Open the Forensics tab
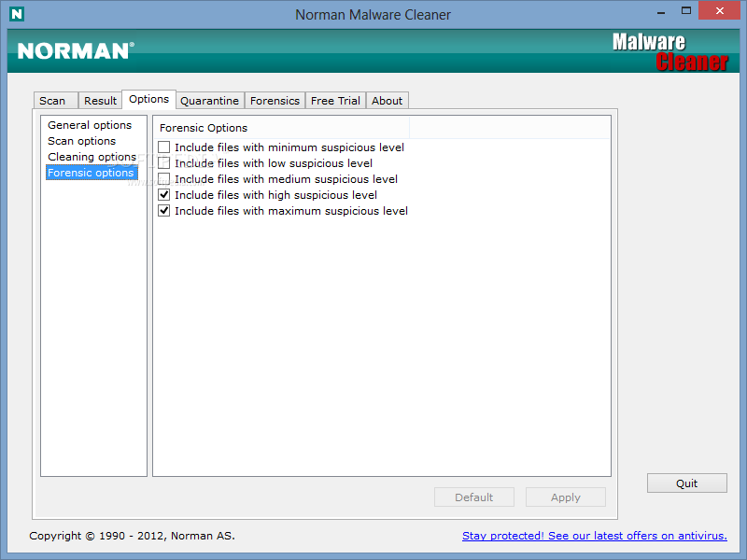The width and height of the screenshot is (747, 560). (x=275, y=101)
